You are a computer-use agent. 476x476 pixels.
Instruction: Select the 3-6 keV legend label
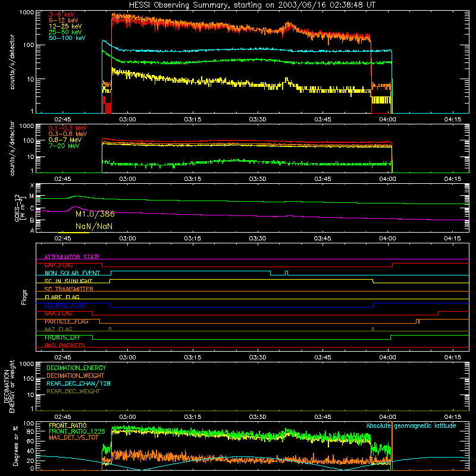(62, 14)
